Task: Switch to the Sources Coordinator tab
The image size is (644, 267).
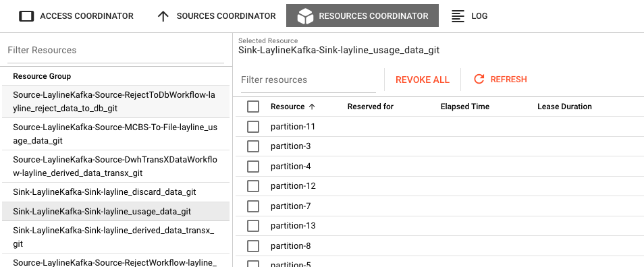Action: pos(217,16)
